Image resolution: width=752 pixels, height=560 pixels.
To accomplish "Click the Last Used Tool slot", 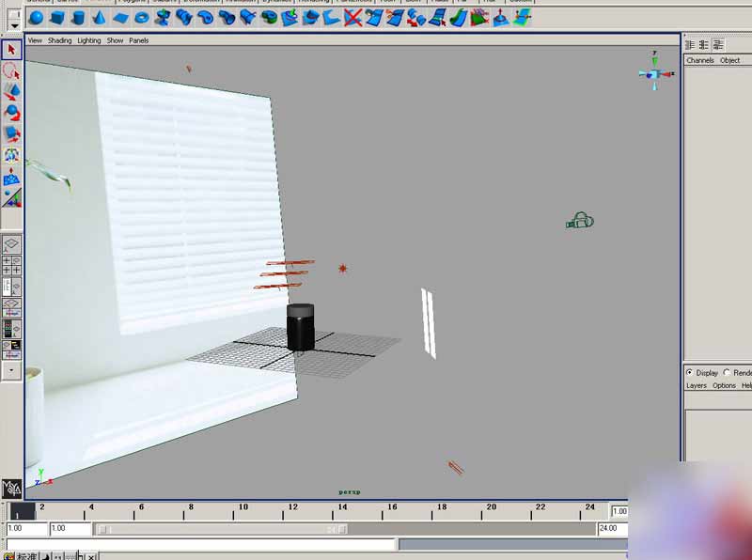I will pos(11,197).
